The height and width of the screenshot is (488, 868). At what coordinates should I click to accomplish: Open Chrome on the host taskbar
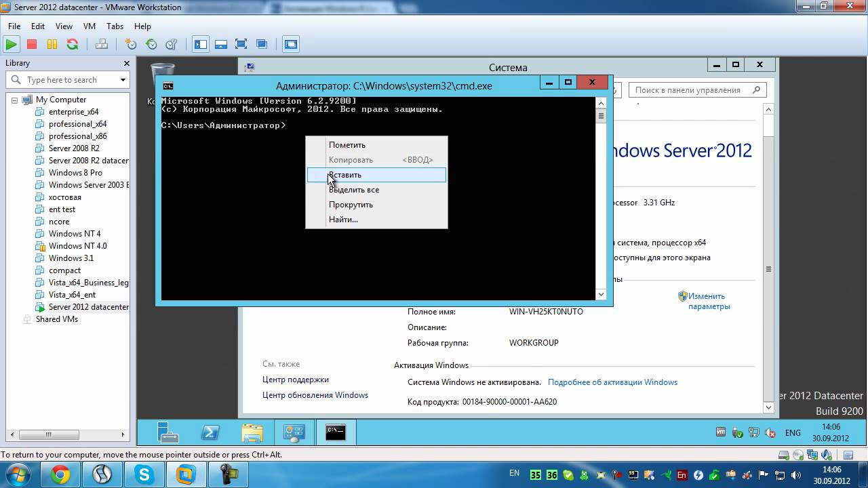pyautogui.click(x=60, y=475)
